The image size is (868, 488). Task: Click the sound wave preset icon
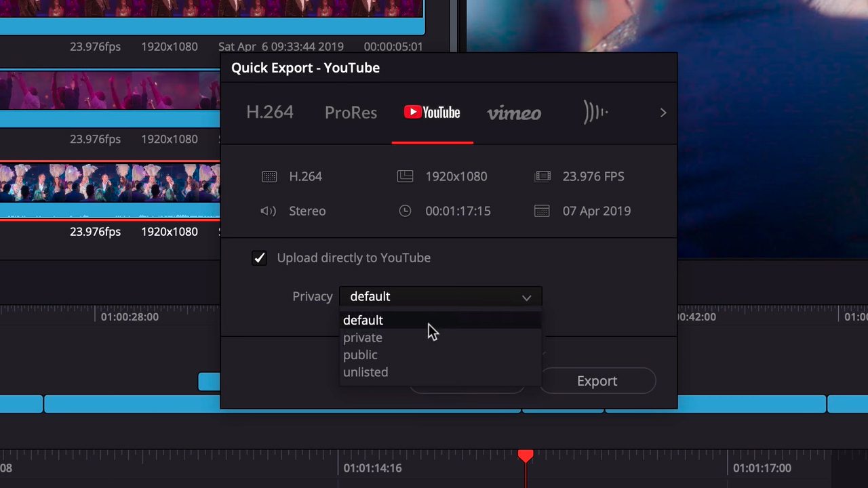(x=595, y=113)
